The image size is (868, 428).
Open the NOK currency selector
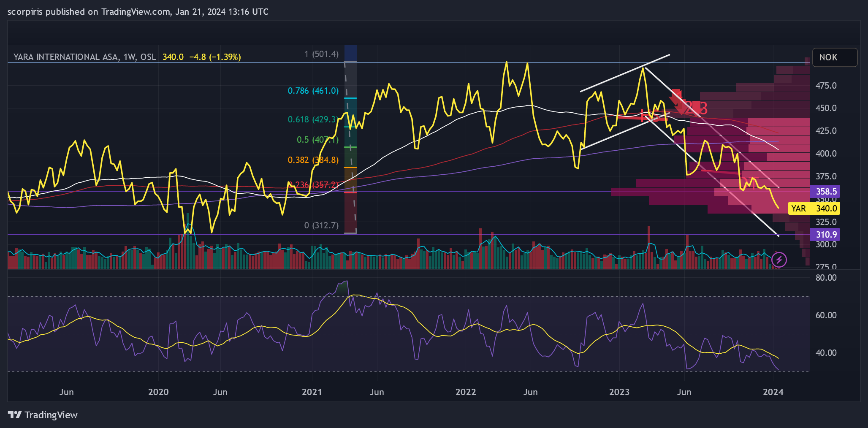point(835,57)
